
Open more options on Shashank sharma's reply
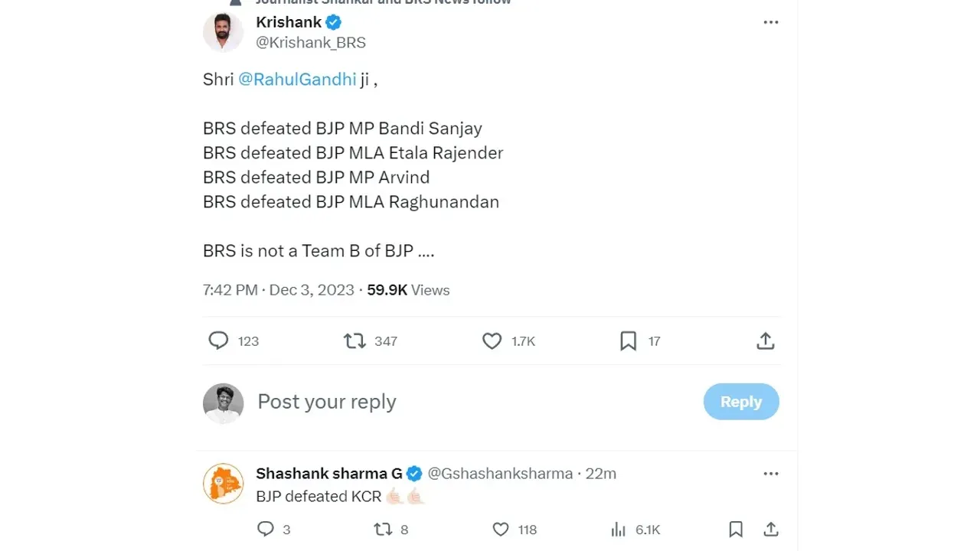(771, 474)
